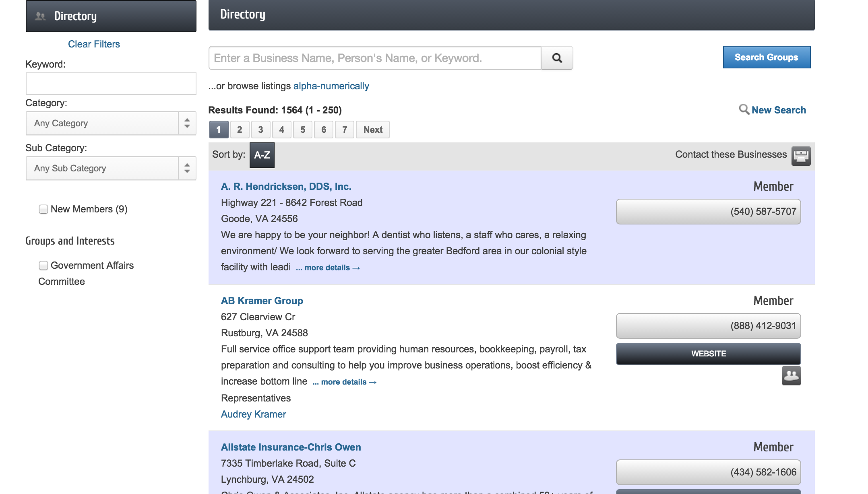Select current page 1 in pagination
The width and height of the screenshot is (868, 494).
click(x=219, y=130)
